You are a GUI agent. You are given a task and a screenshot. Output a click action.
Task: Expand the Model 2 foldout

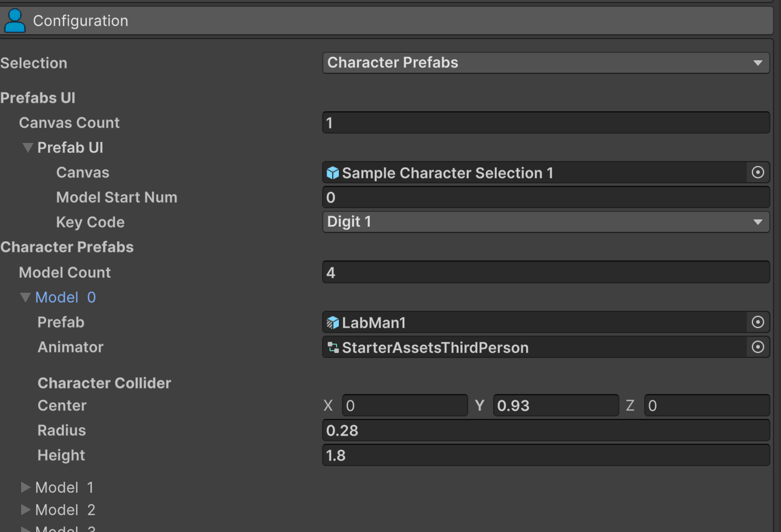click(25, 510)
